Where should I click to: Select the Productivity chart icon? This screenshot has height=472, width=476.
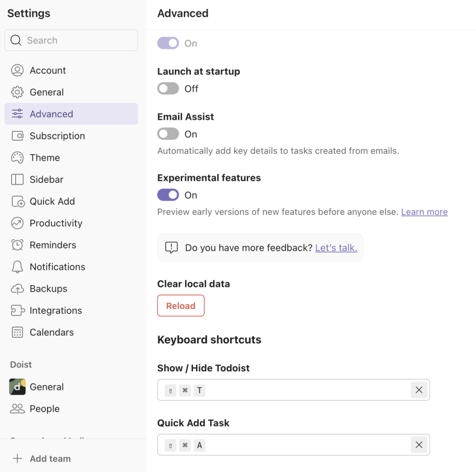click(17, 223)
